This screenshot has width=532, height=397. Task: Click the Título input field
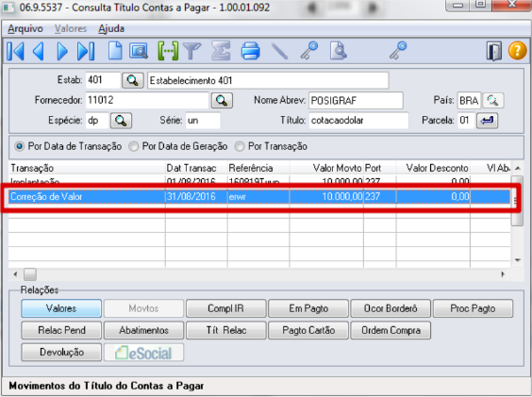coord(358,121)
